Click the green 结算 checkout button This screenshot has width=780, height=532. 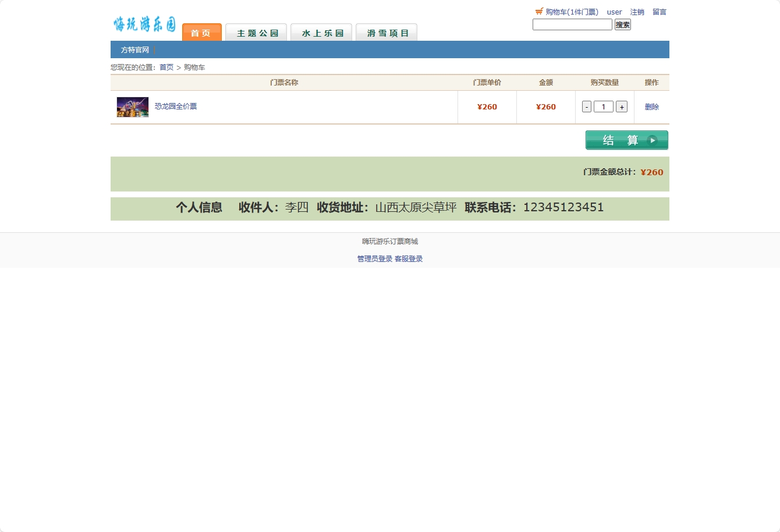click(627, 140)
